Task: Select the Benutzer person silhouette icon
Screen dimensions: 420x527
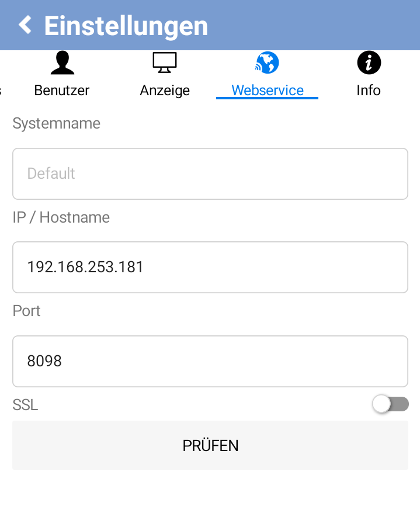Action: [x=62, y=63]
